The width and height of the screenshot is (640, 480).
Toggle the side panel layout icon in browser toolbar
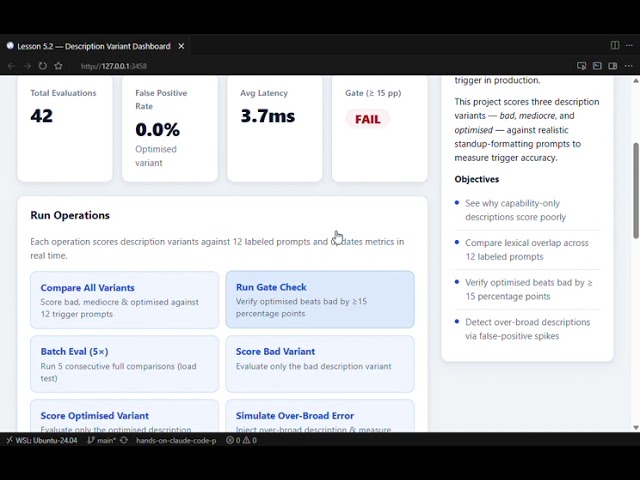[613, 66]
